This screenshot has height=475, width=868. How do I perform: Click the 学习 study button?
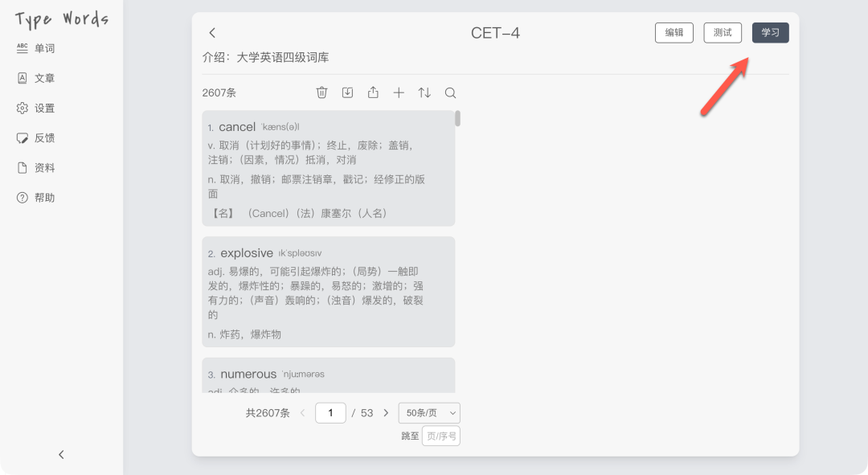[770, 33]
